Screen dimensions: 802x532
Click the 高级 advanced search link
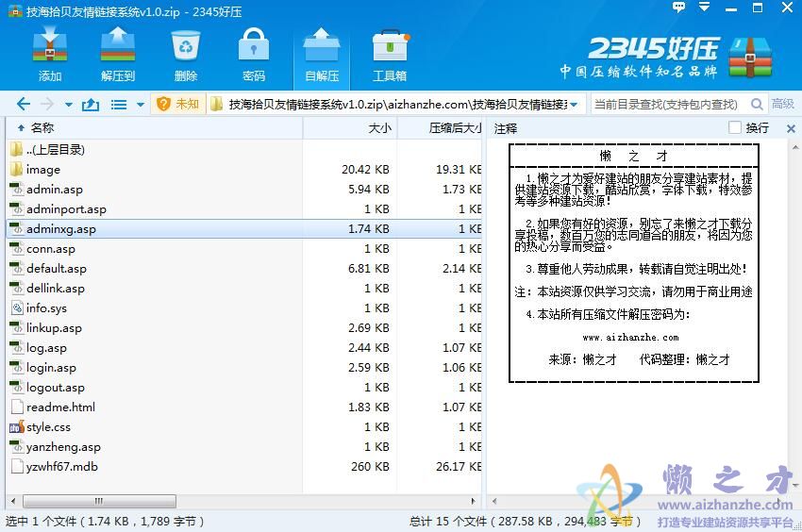[x=782, y=104]
